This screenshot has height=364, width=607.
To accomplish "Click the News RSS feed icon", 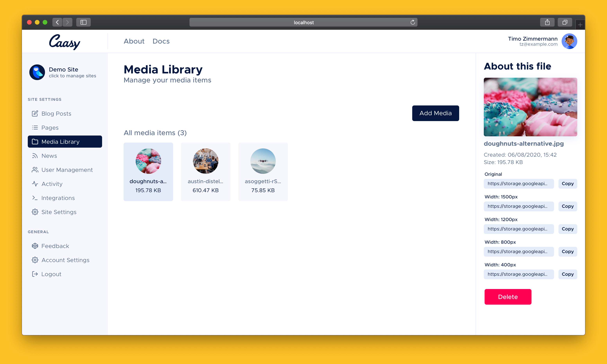I will coord(35,156).
